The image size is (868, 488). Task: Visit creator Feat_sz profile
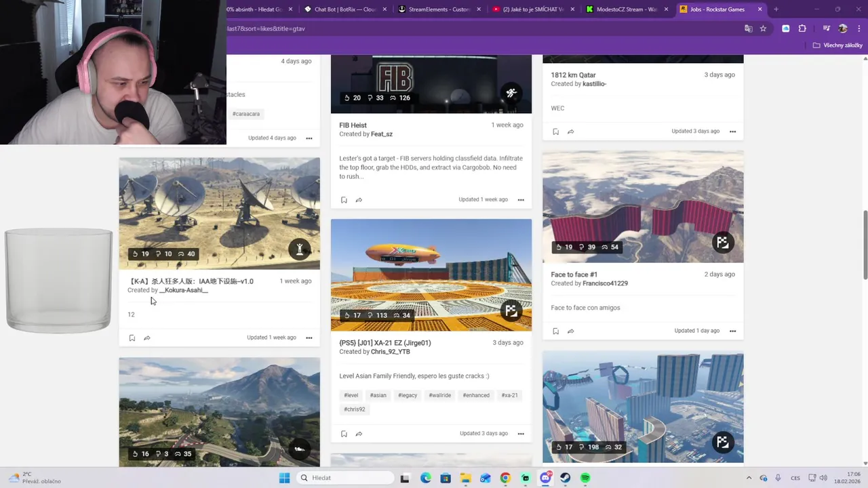382,134
